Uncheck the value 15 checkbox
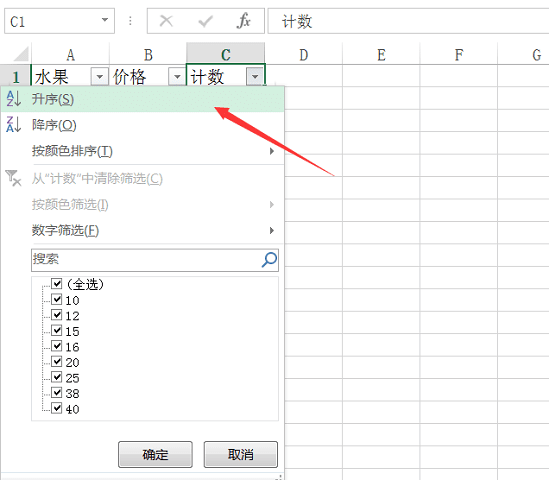 tap(57, 330)
